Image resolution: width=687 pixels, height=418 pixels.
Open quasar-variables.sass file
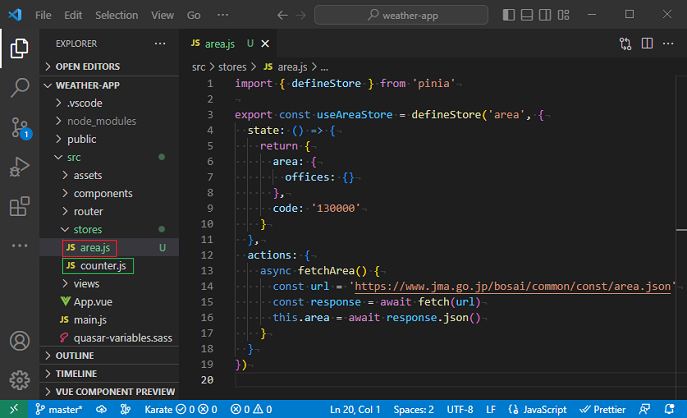[110, 337]
